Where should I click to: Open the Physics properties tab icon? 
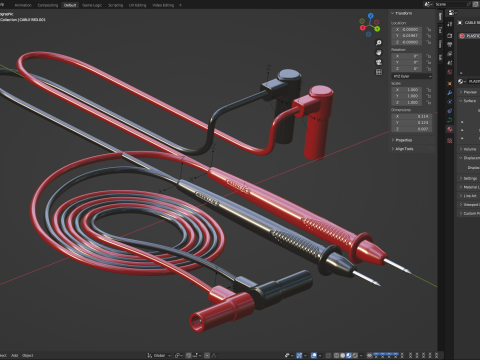[x=450, y=102]
